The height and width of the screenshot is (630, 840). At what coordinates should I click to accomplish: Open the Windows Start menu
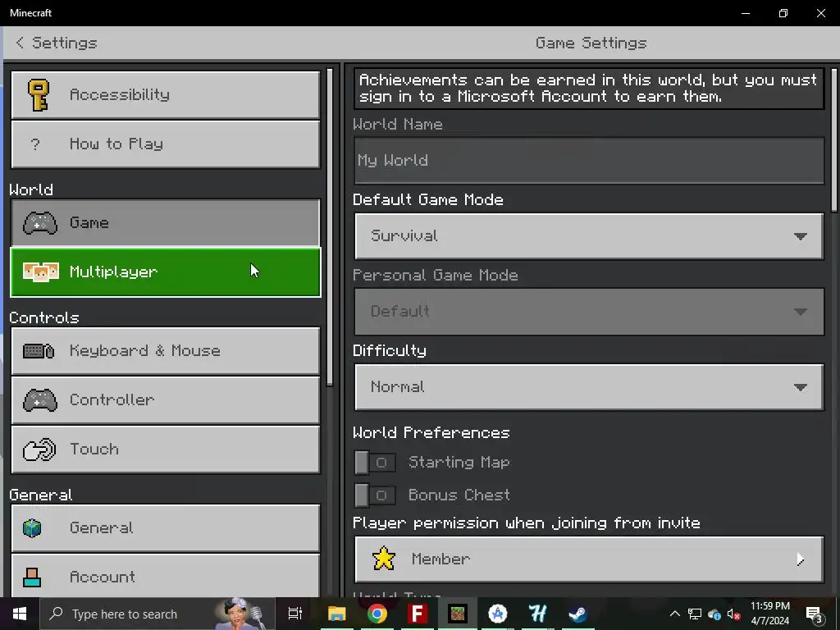(x=20, y=614)
